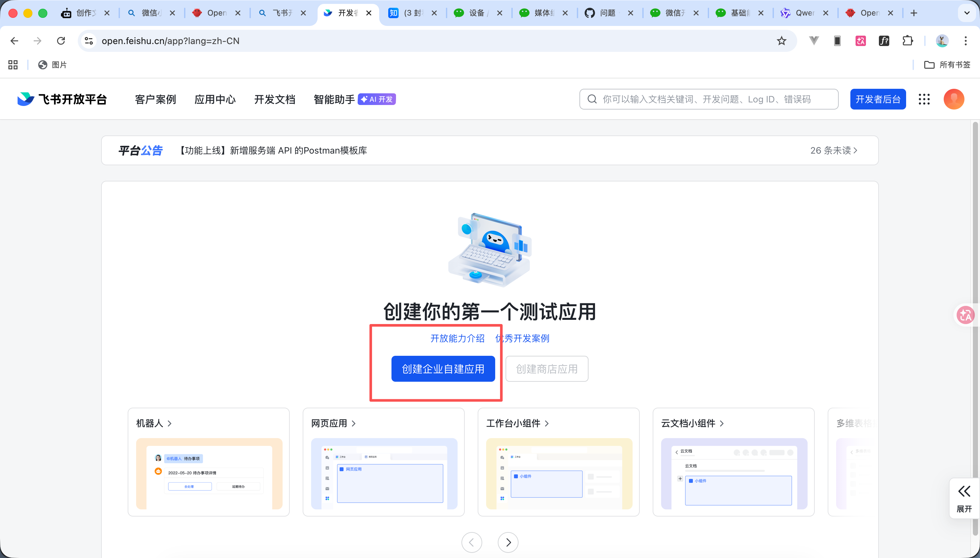Click the carousel next arrow
This screenshot has height=558, width=980.
coord(507,542)
